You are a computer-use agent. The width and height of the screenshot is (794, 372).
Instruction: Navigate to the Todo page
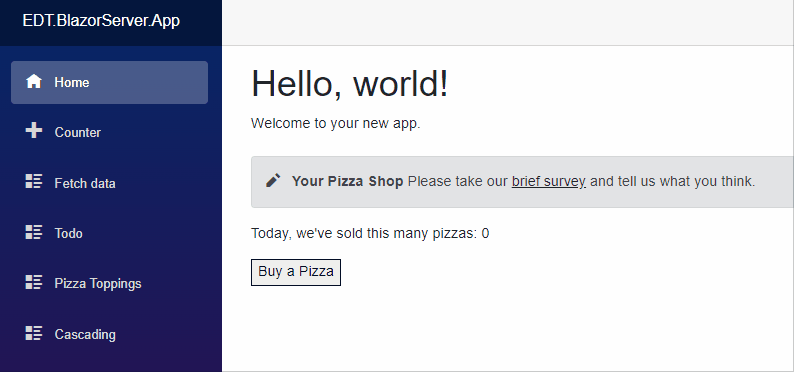[x=109, y=233]
